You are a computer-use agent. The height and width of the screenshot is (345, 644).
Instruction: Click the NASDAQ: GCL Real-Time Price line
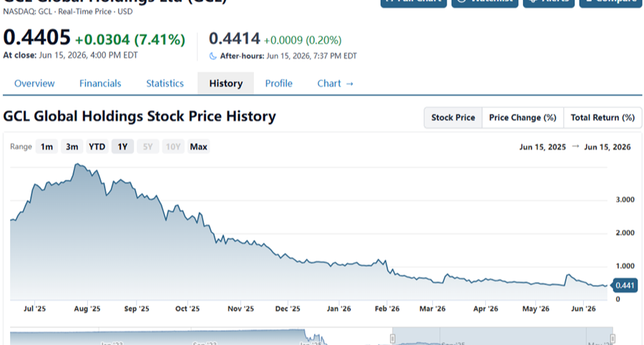68,11
